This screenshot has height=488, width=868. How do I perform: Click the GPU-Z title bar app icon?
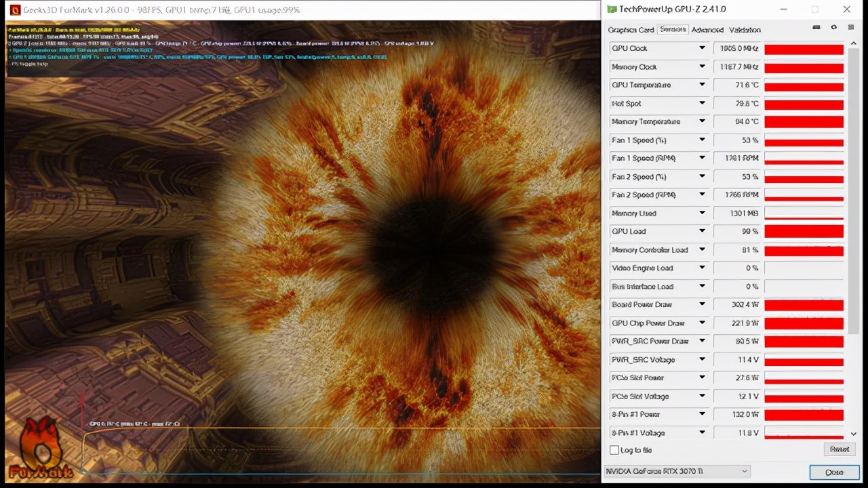point(612,9)
